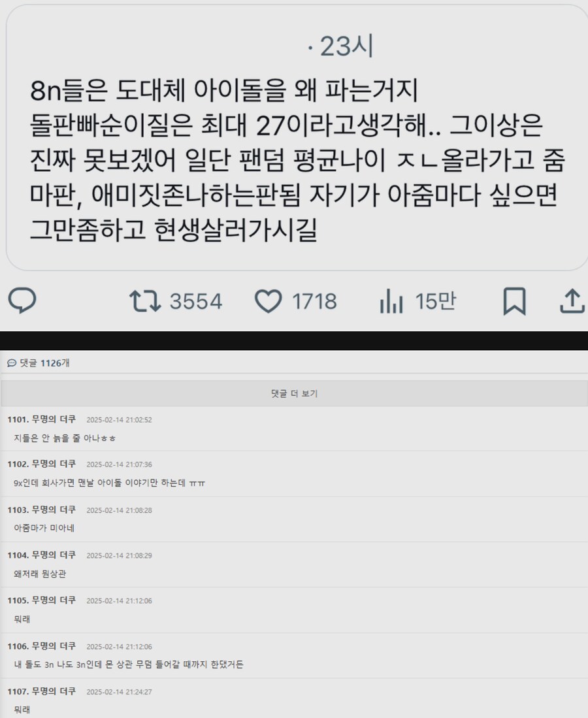Open the retweet count 3554
This screenshot has height=718, width=588.
(196, 301)
